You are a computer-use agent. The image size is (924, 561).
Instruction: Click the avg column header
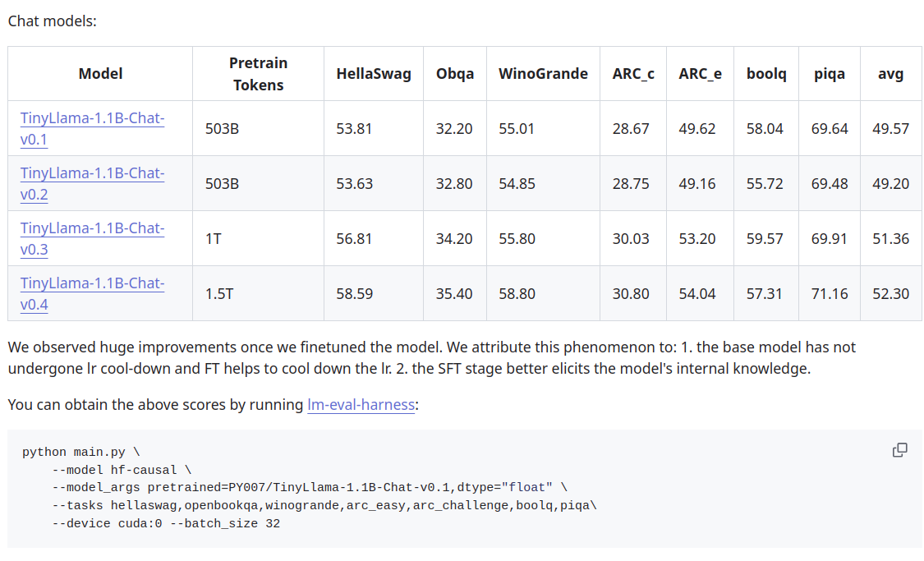(x=890, y=74)
